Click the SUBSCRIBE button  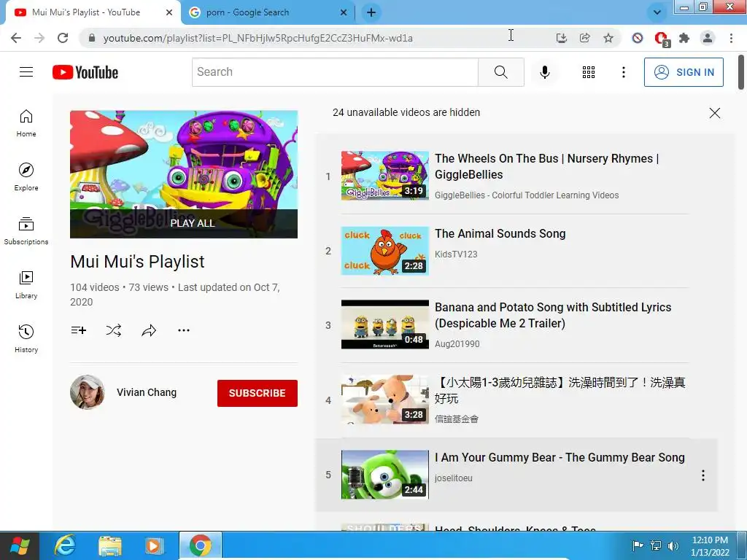[258, 393]
